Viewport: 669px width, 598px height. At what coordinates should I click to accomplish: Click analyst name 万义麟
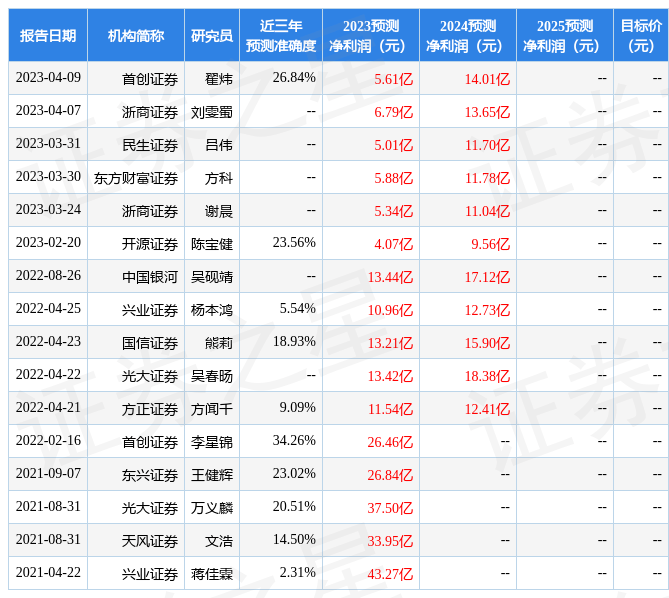(212, 508)
